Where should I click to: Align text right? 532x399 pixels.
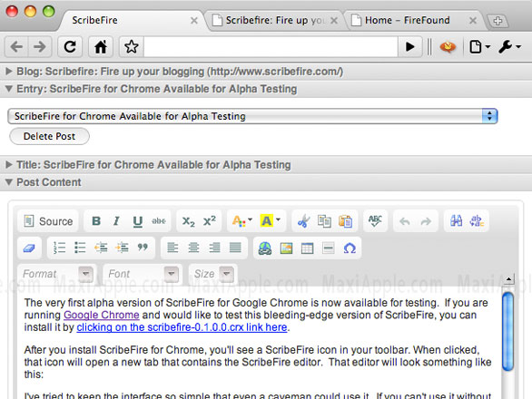(214, 248)
